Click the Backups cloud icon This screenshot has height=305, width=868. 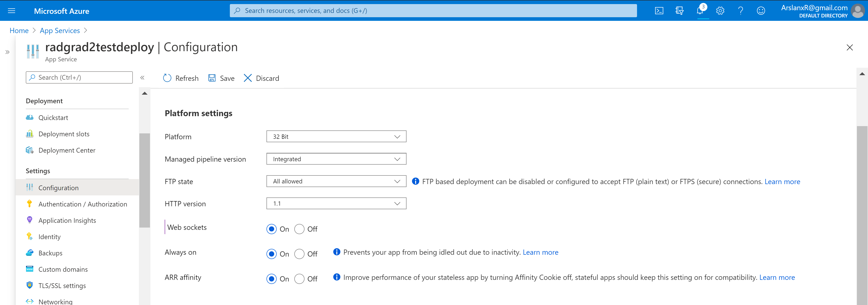30,253
